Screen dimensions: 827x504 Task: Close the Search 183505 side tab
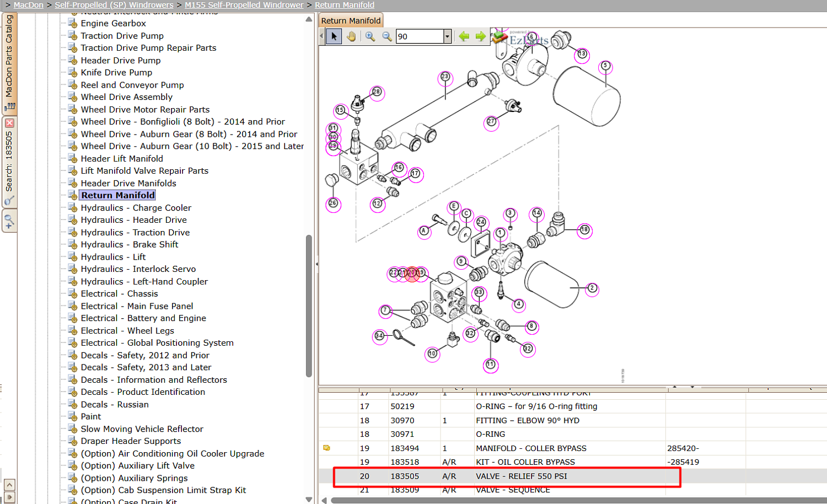9,123
